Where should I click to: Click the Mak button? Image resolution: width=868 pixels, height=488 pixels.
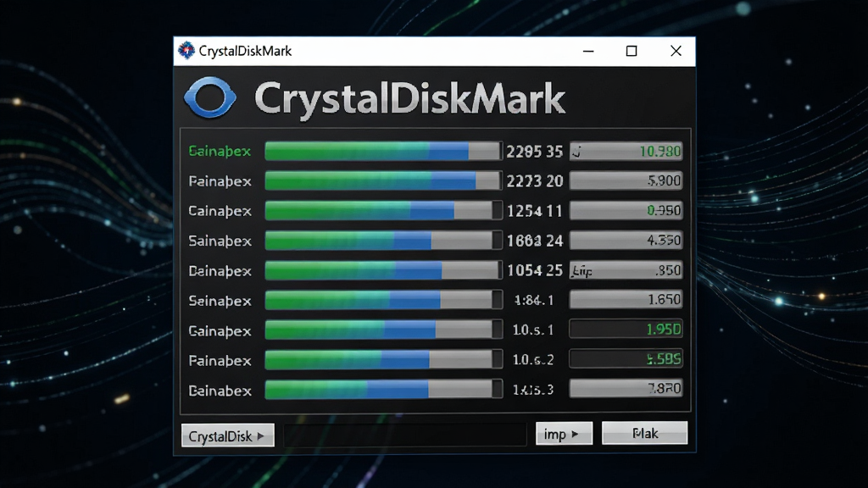click(x=644, y=433)
